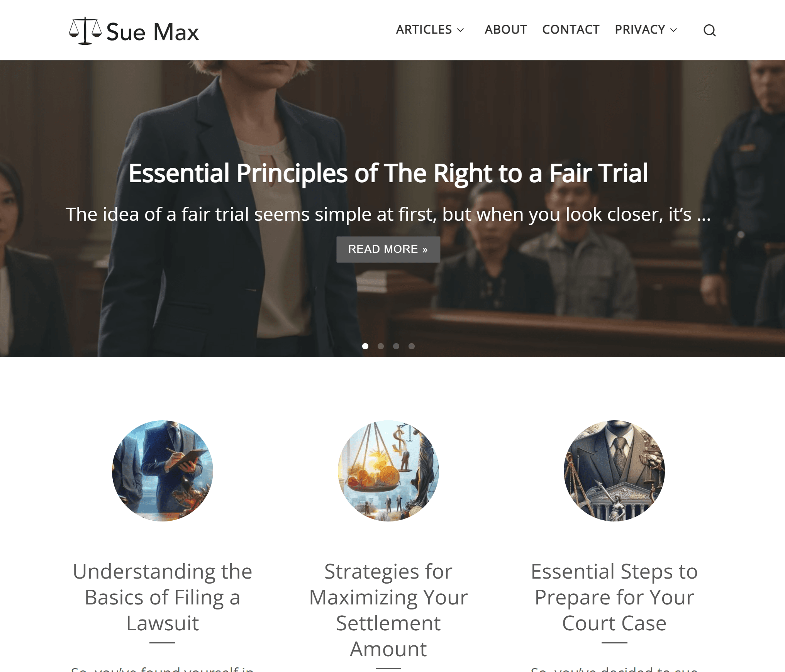Open the search magnifier icon
The height and width of the screenshot is (672, 785).
[x=709, y=30]
